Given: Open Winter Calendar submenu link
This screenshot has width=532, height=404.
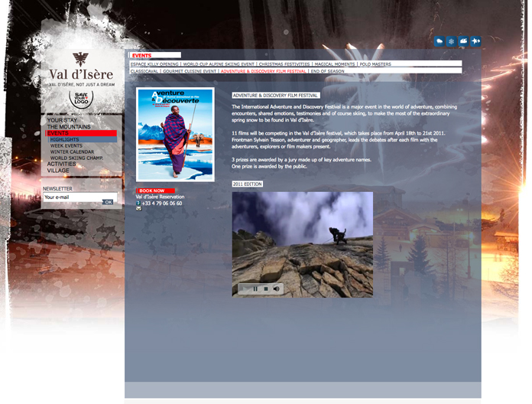Looking at the screenshot, I should click(x=72, y=151).
